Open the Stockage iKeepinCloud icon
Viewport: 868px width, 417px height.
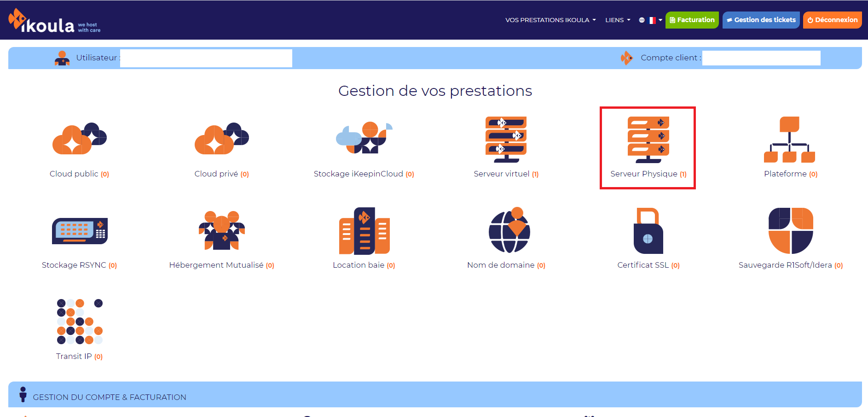(364, 138)
